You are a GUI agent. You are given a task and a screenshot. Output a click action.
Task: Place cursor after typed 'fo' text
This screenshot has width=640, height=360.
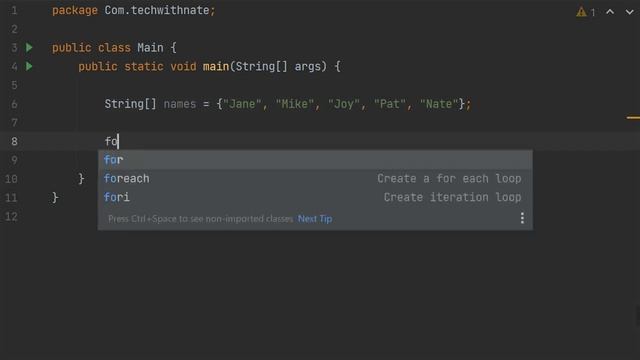click(118, 141)
